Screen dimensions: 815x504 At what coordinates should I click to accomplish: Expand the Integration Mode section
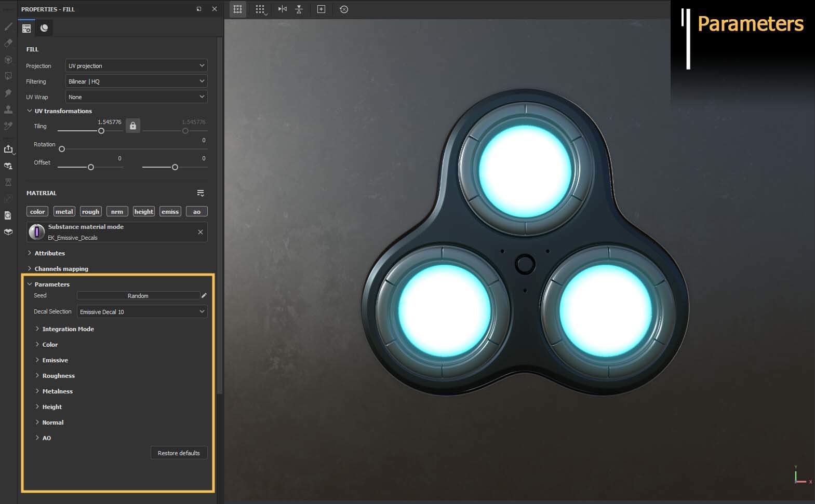tap(68, 329)
